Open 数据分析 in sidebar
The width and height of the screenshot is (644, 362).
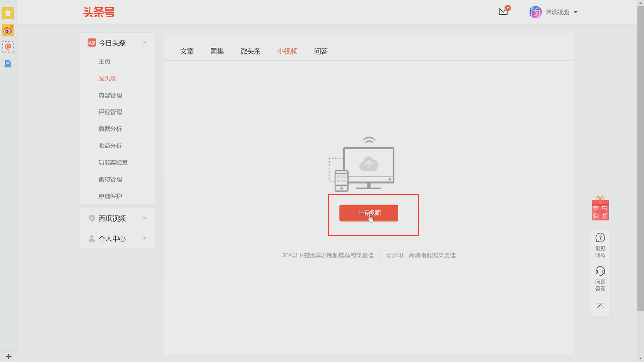click(x=110, y=129)
